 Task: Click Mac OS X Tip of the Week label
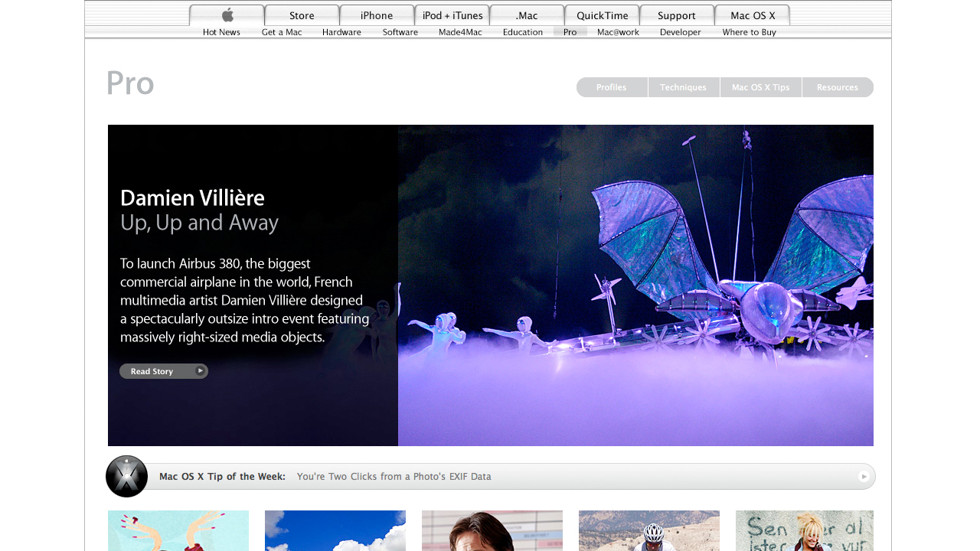point(222,476)
